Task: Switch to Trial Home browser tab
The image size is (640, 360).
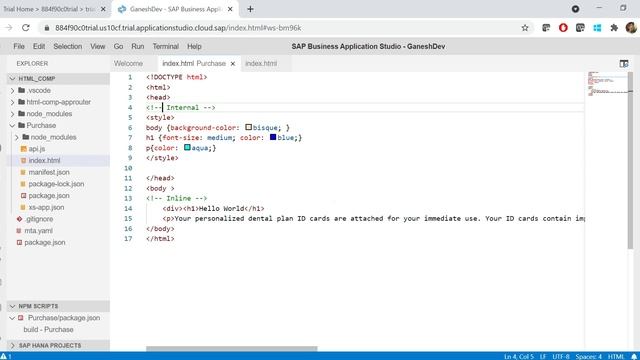Action: (49, 9)
